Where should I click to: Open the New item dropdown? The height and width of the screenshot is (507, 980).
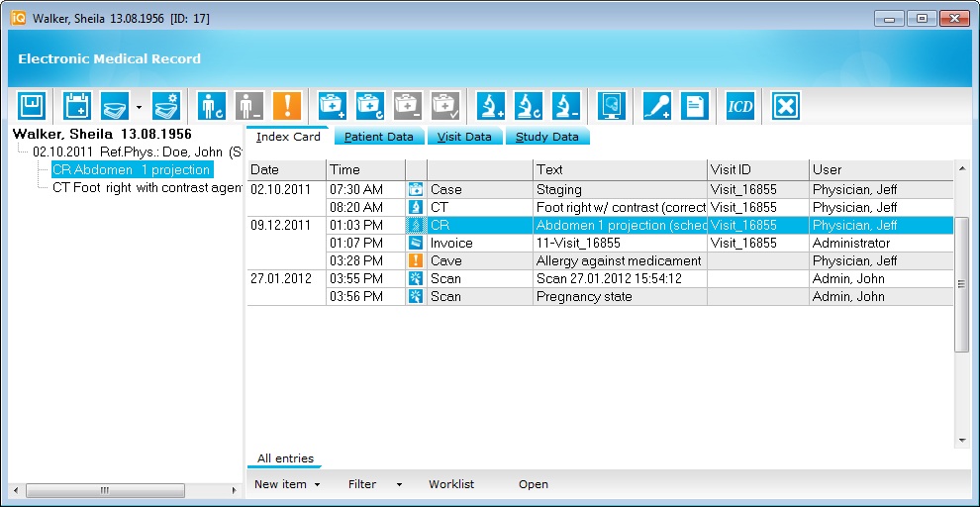pyautogui.click(x=287, y=484)
